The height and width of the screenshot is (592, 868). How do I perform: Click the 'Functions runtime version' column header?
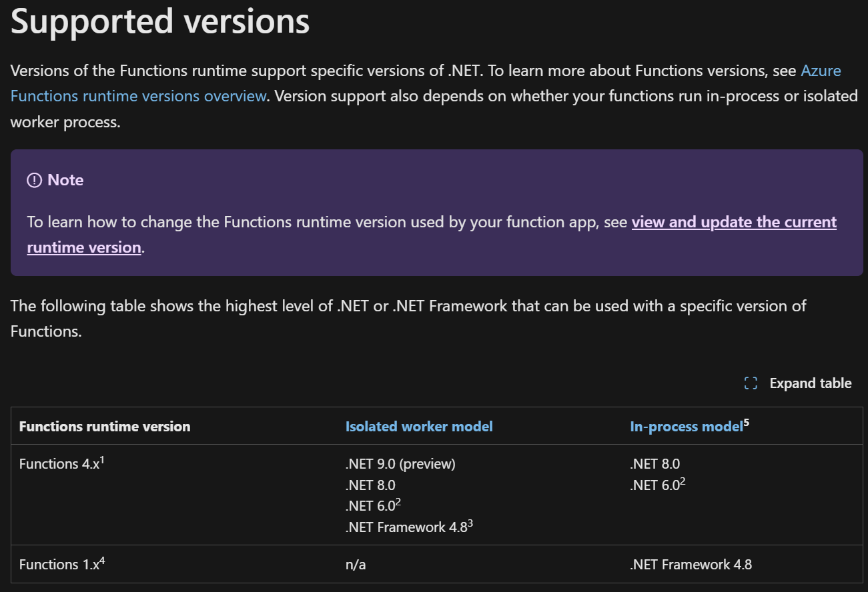(105, 427)
